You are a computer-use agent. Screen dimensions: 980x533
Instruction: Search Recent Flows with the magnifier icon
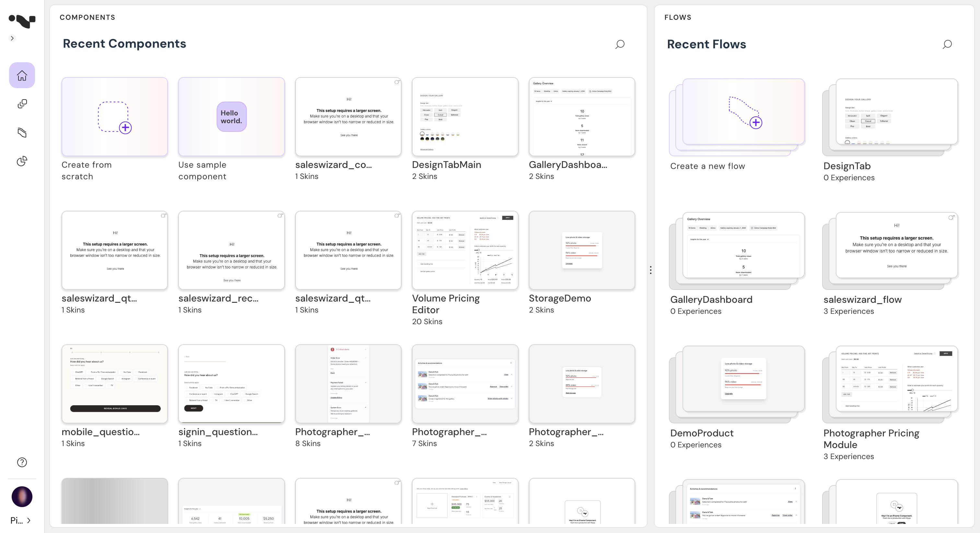pyautogui.click(x=947, y=44)
